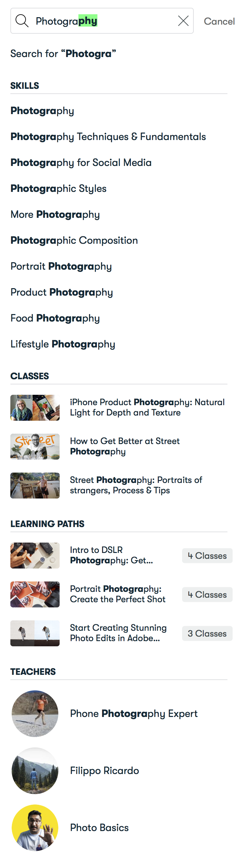Open the Food Photography suggestion
Viewport: 243px width, 868px height.
click(x=55, y=318)
